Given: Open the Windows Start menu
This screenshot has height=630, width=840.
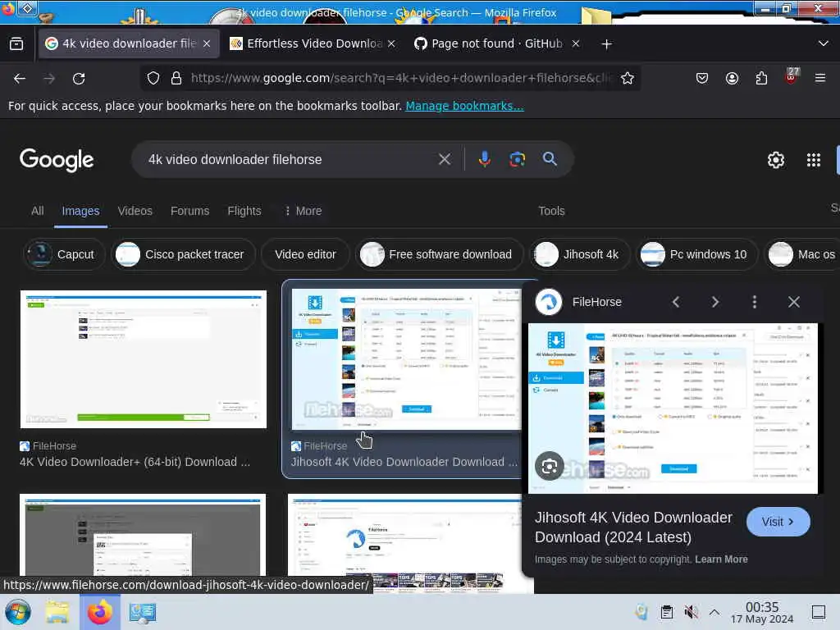Looking at the screenshot, I should coord(18,612).
